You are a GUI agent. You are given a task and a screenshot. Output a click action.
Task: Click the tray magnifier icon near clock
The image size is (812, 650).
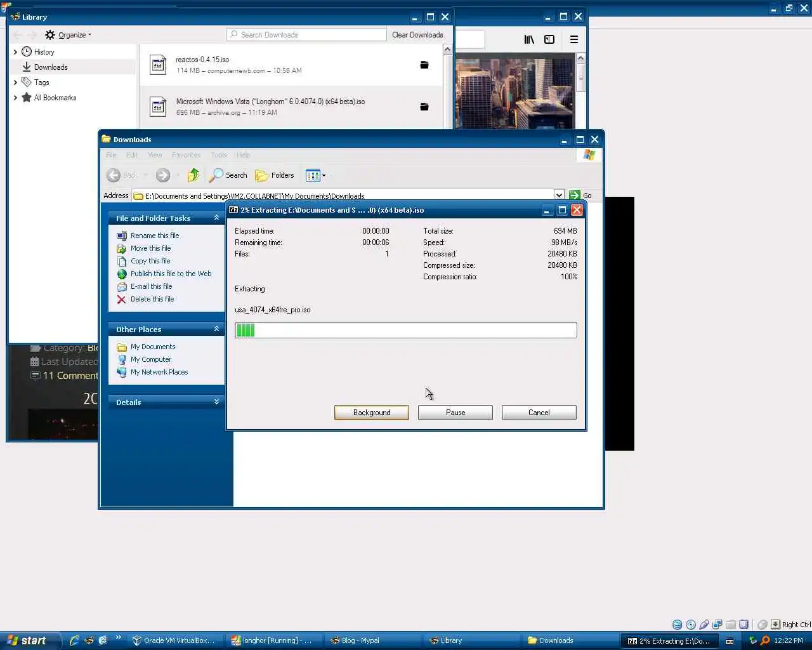[x=765, y=640]
